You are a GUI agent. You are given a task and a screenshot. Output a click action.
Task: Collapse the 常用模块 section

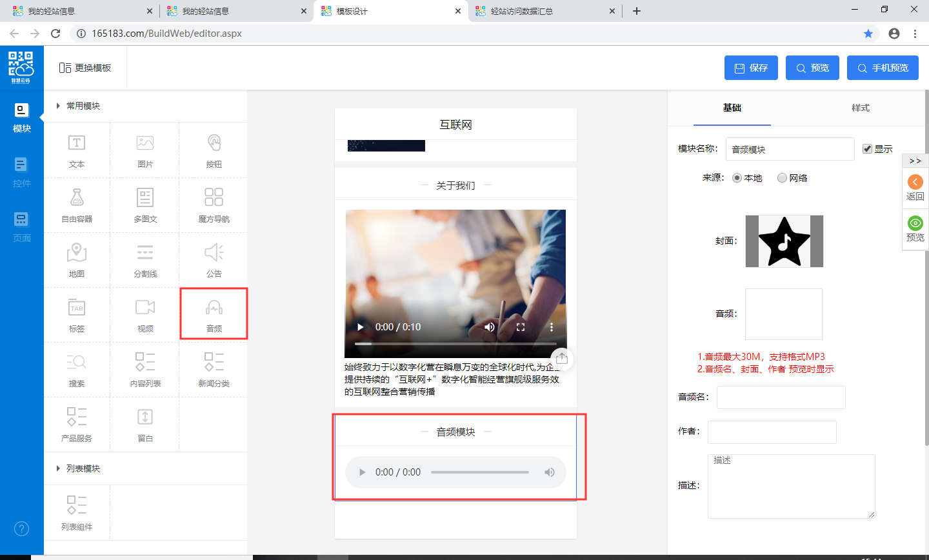(x=58, y=106)
